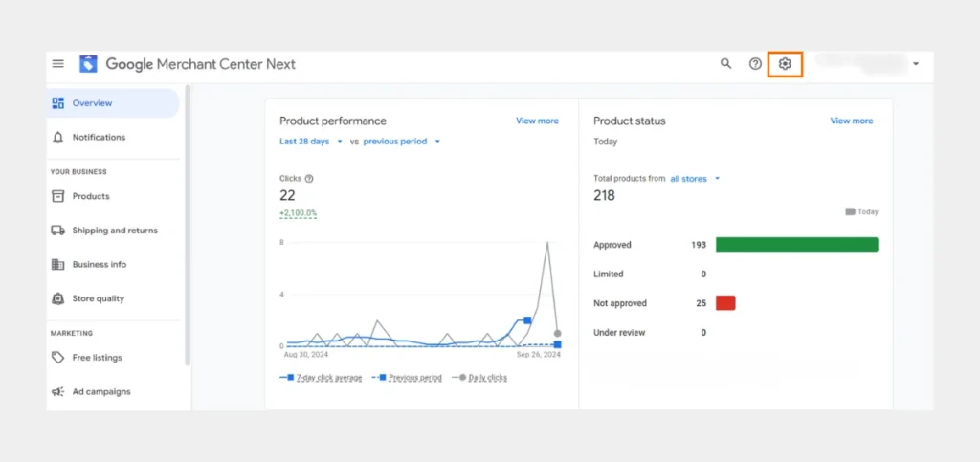This screenshot has height=462, width=980.
Task: Open the search magnifier icon
Action: [x=725, y=64]
